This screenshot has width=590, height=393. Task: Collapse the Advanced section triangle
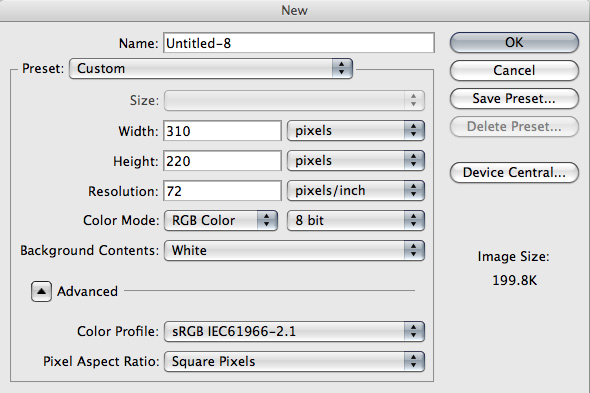(x=41, y=291)
